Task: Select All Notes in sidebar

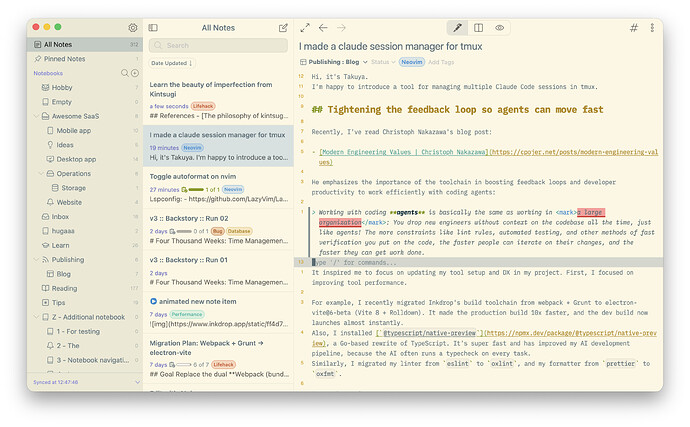Action: click(85, 44)
